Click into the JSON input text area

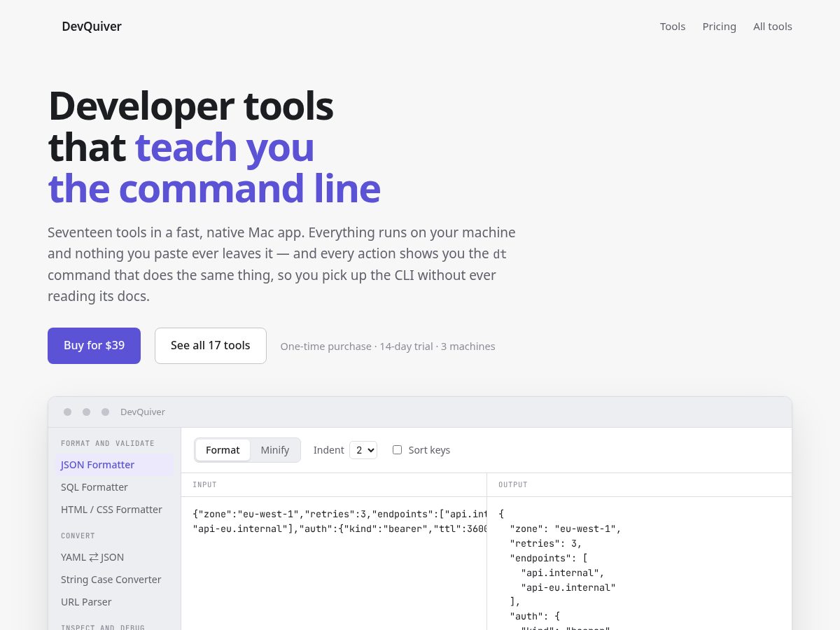pyautogui.click(x=334, y=563)
